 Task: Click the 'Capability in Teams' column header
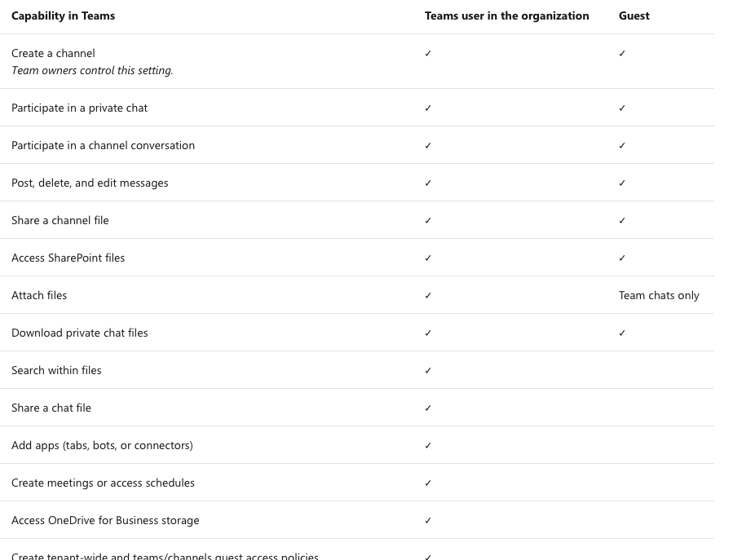[63, 16]
